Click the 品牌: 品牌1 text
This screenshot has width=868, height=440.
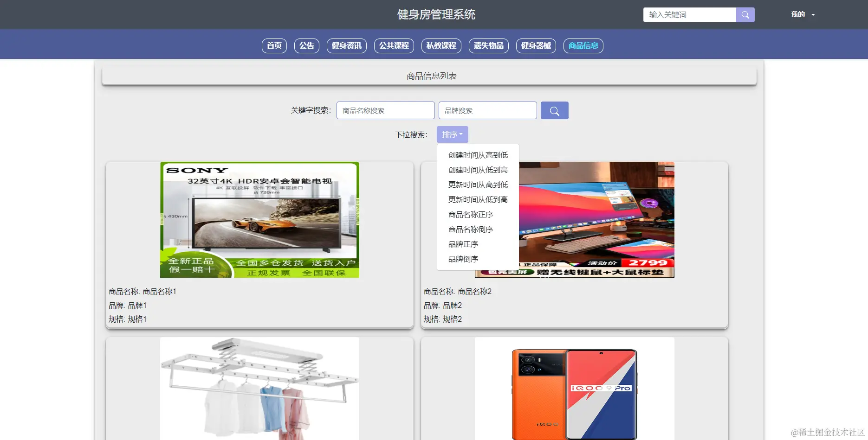(128, 305)
